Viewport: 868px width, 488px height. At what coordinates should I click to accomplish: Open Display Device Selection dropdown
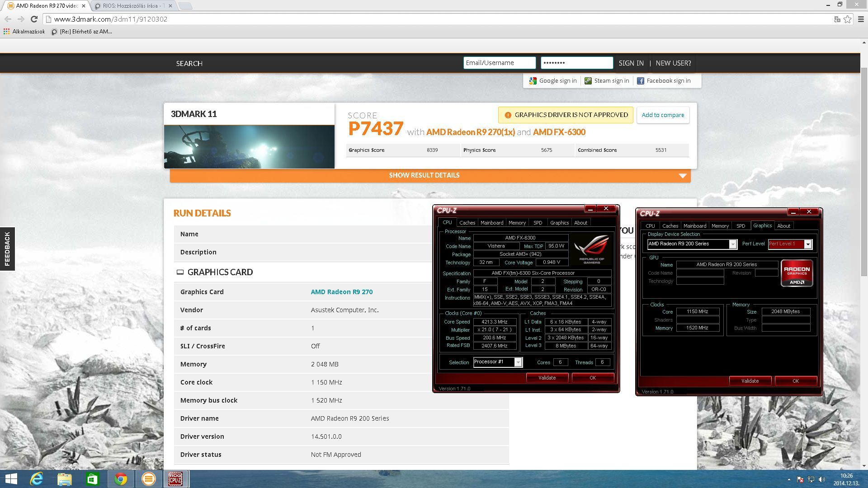click(733, 244)
